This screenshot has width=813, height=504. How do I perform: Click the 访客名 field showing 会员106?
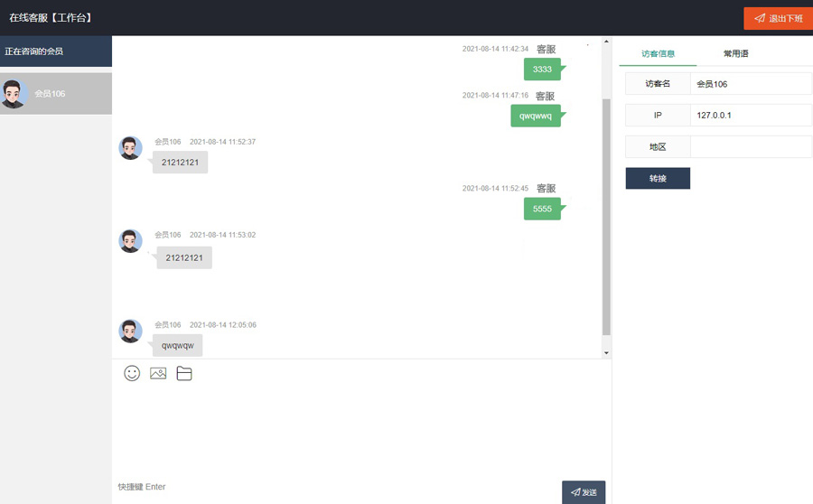[751, 84]
